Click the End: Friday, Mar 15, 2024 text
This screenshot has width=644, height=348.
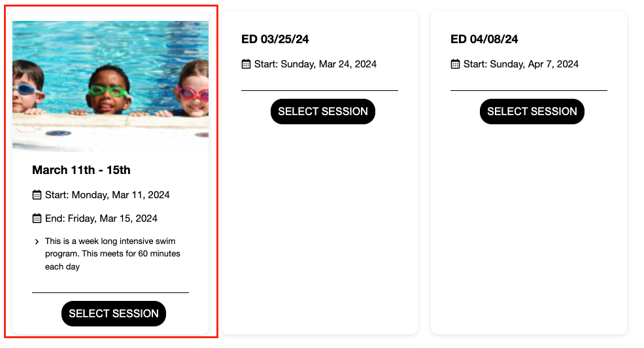pyautogui.click(x=101, y=218)
